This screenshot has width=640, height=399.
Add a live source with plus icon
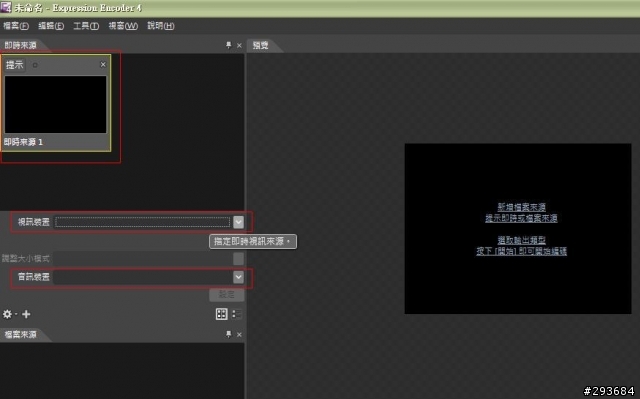26,314
